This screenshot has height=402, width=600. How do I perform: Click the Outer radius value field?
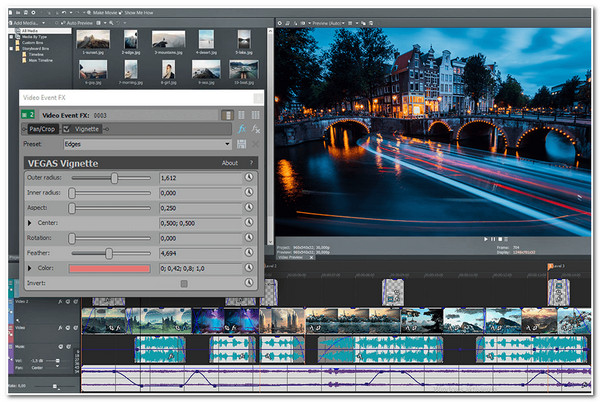(x=201, y=178)
